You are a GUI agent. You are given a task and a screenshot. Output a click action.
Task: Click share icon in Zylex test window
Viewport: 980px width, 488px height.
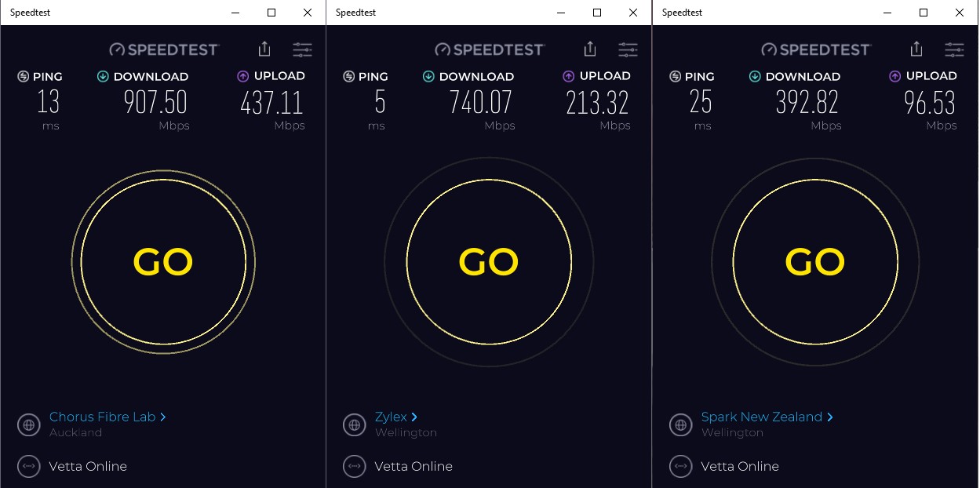(x=590, y=49)
